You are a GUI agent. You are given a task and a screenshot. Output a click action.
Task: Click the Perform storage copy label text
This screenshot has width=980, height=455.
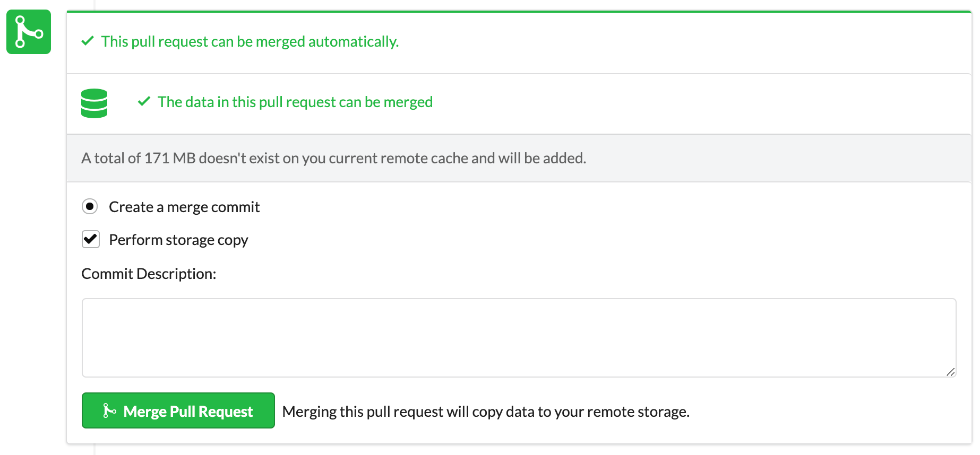[178, 240]
